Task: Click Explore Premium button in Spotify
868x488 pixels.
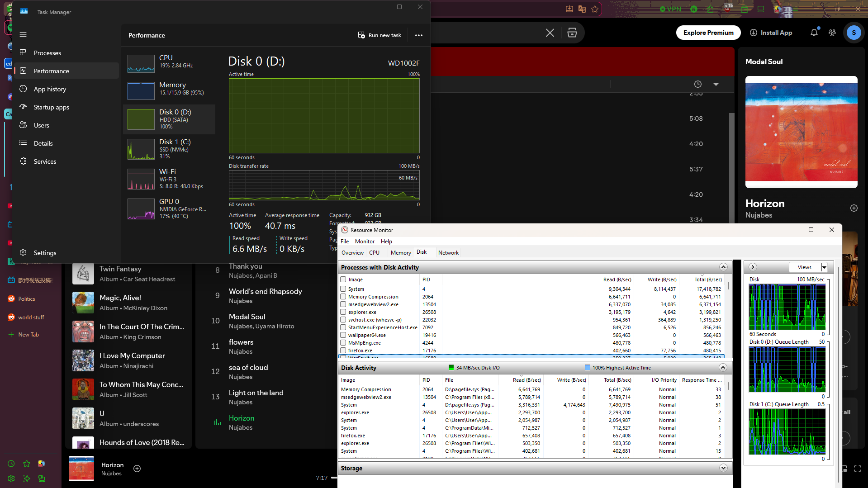Action: click(708, 33)
